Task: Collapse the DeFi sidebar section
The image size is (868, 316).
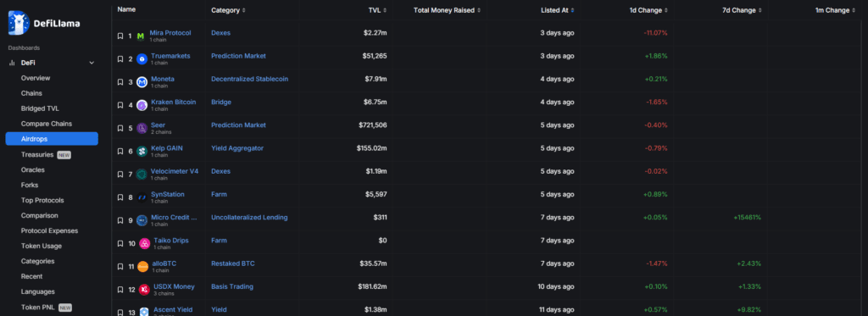Action: pos(92,63)
